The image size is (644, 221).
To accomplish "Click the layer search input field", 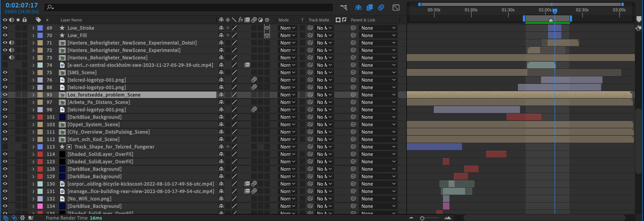I will coord(189,7).
